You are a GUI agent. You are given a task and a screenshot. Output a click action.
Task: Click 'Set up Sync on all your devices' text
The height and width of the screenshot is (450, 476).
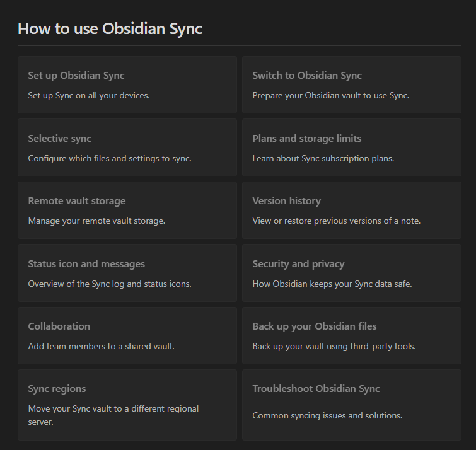pos(89,96)
